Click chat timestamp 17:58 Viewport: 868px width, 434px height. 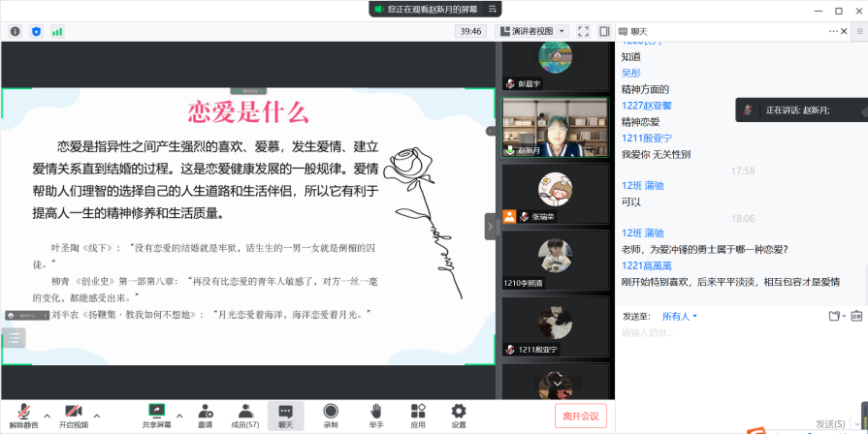pyautogui.click(x=742, y=170)
